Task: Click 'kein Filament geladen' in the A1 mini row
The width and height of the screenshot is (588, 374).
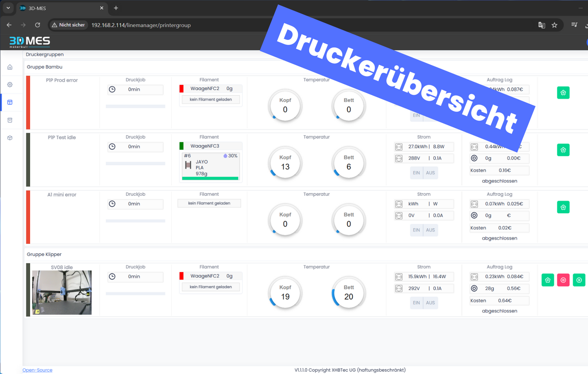Action: click(209, 203)
